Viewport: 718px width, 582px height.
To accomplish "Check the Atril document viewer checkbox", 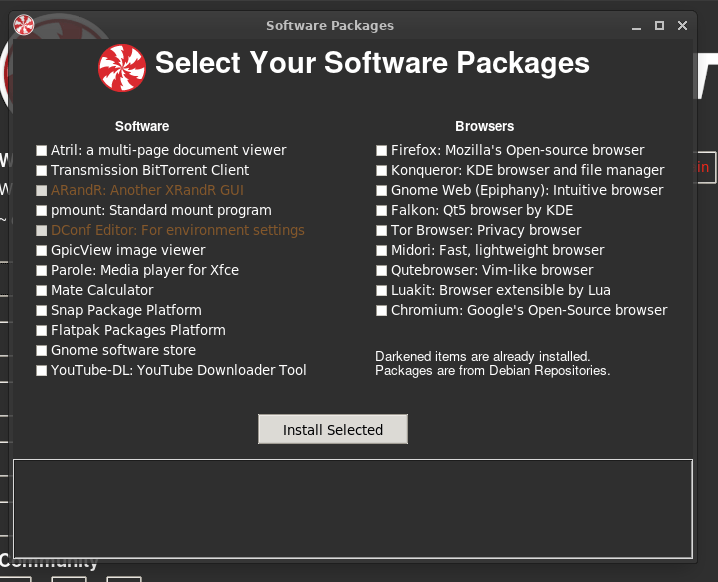I will [42, 150].
